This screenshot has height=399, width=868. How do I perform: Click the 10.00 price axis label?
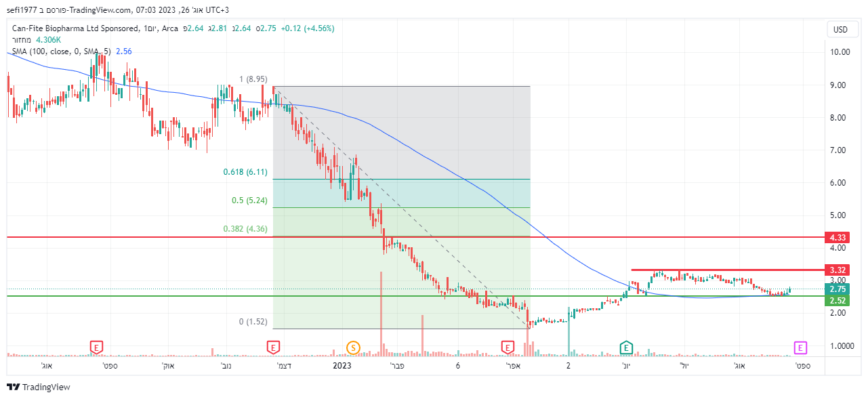click(840, 52)
